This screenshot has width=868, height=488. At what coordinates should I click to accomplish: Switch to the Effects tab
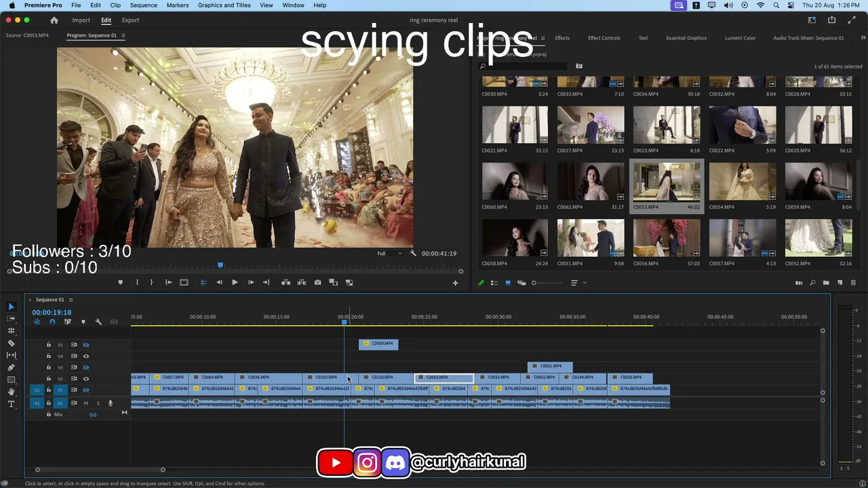[x=562, y=38]
